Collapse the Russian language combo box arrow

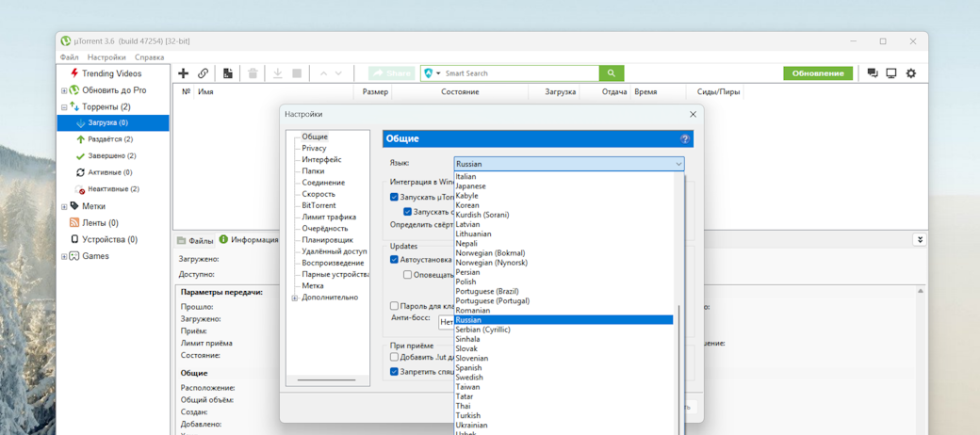click(x=678, y=164)
